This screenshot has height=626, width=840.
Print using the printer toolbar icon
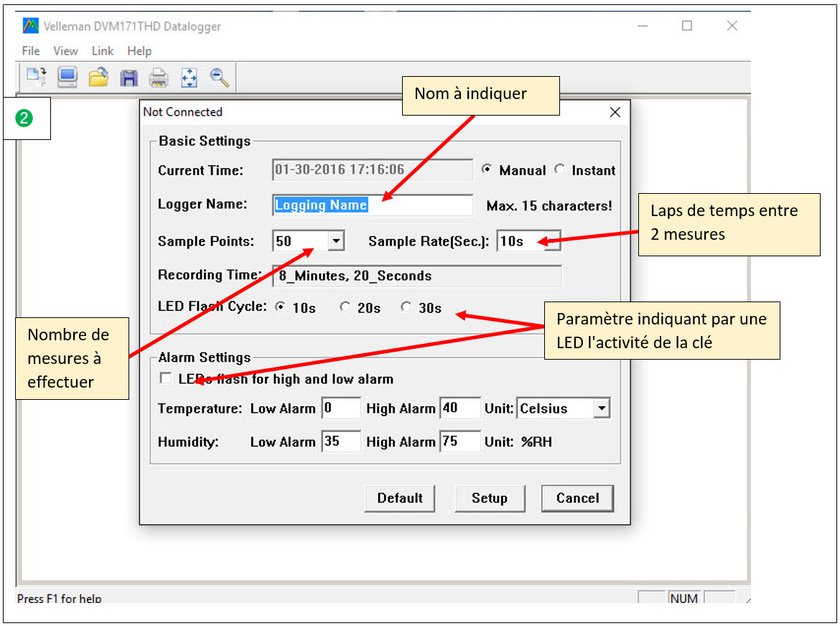(x=159, y=78)
